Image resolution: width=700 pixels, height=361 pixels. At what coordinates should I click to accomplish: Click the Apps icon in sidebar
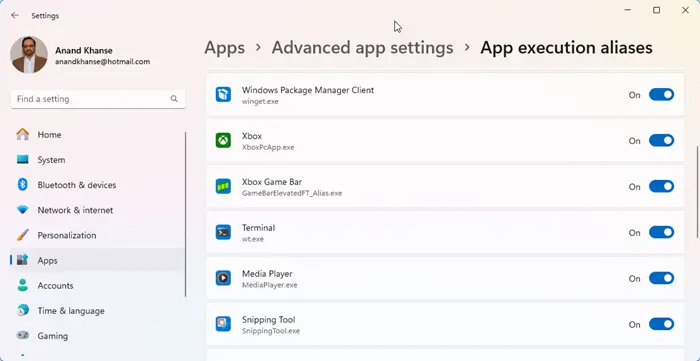tap(22, 260)
